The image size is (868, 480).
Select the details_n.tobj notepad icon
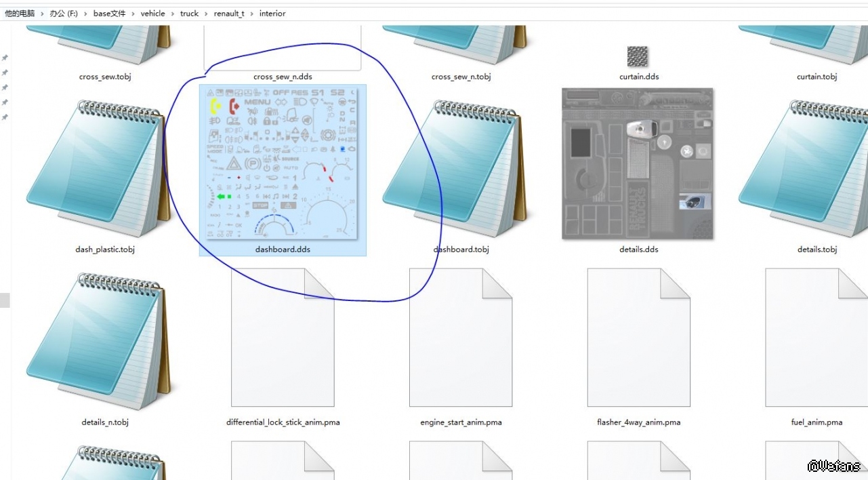click(x=100, y=341)
